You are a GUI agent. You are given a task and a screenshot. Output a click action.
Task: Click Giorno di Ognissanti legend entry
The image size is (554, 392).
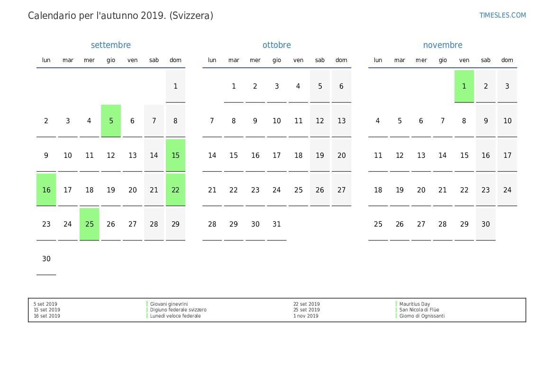[422, 316]
